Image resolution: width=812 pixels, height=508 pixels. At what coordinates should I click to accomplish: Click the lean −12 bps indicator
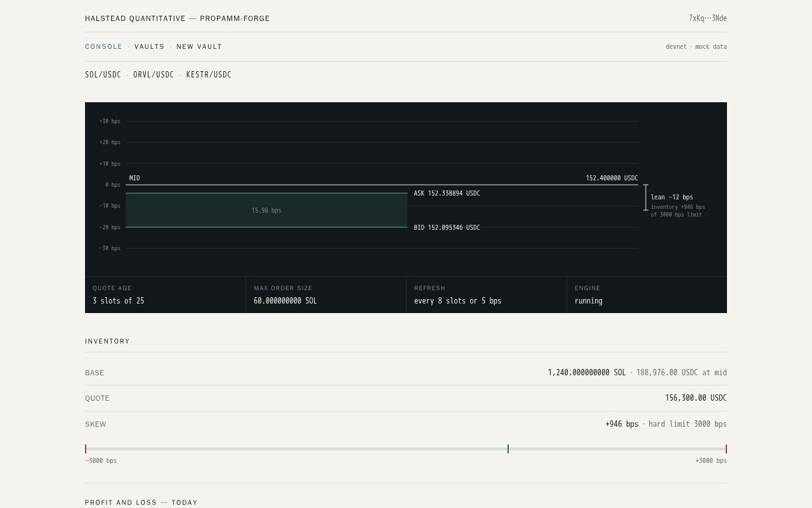point(672,197)
